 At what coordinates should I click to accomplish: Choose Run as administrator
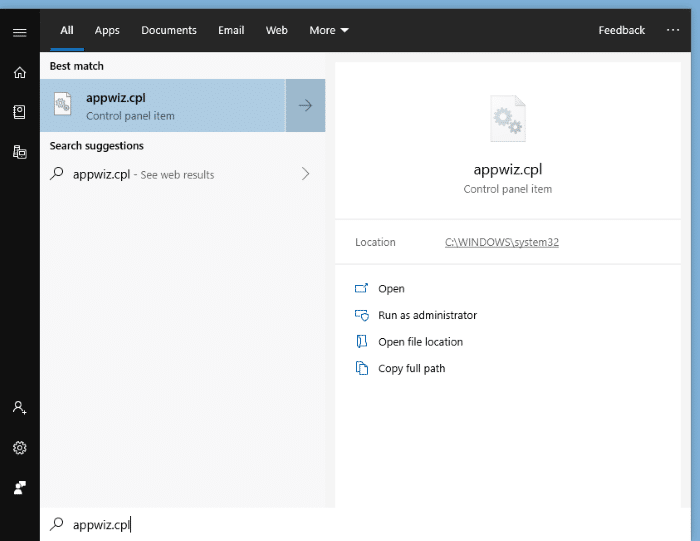[x=427, y=315]
